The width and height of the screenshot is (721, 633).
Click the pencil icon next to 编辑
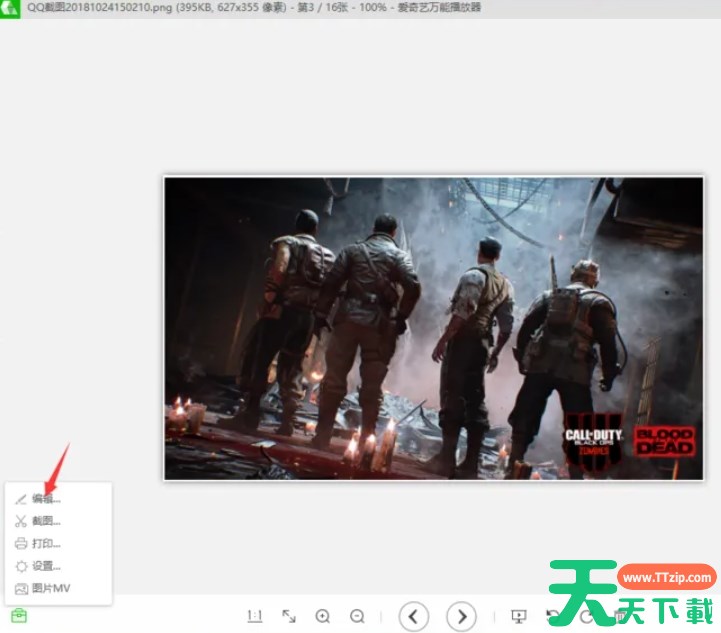21,498
